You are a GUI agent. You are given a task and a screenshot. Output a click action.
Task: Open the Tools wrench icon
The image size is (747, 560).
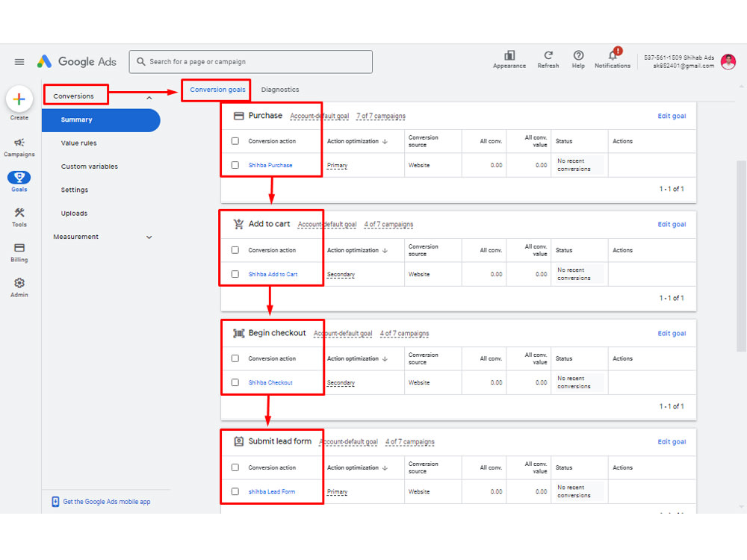pyautogui.click(x=19, y=212)
